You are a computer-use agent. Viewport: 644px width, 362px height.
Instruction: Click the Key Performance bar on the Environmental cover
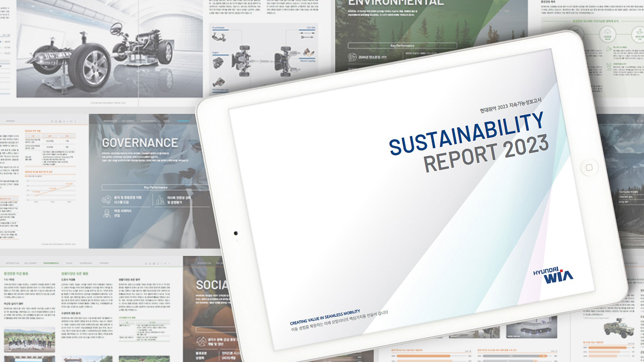402,46
